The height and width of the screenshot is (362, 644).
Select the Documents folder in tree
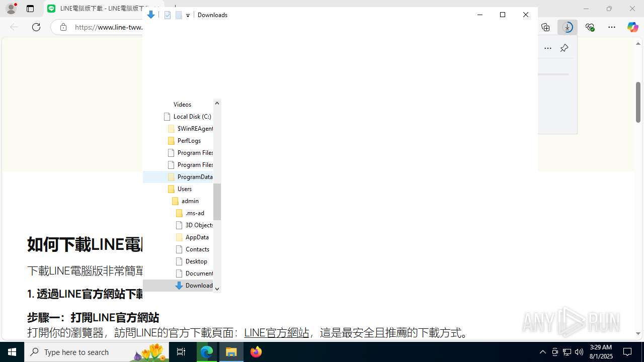tap(199, 274)
